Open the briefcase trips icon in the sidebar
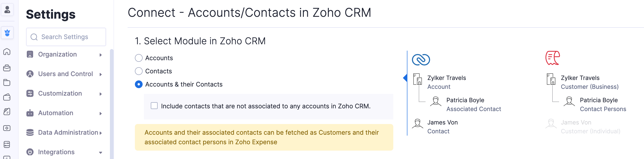The width and height of the screenshot is (644, 159). point(7,68)
